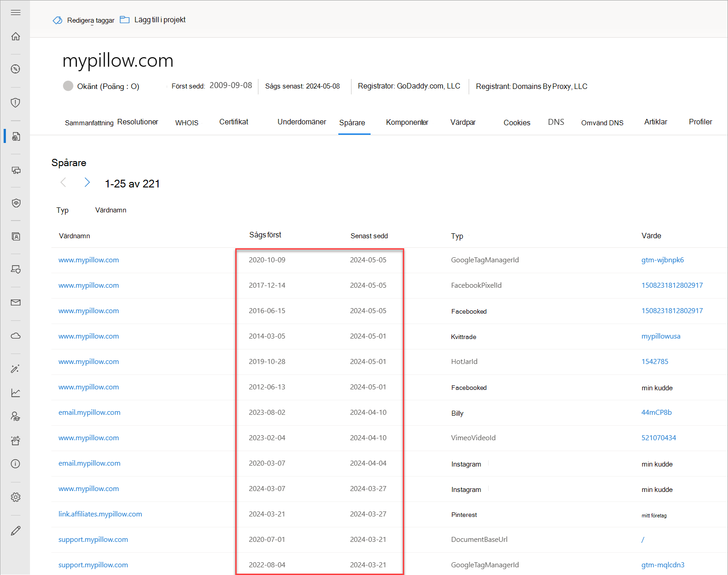Open 1508231812802917 link in the FacebookPixelId row
Image resolution: width=728 pixels, height=575 pixels.
point(672,285)
